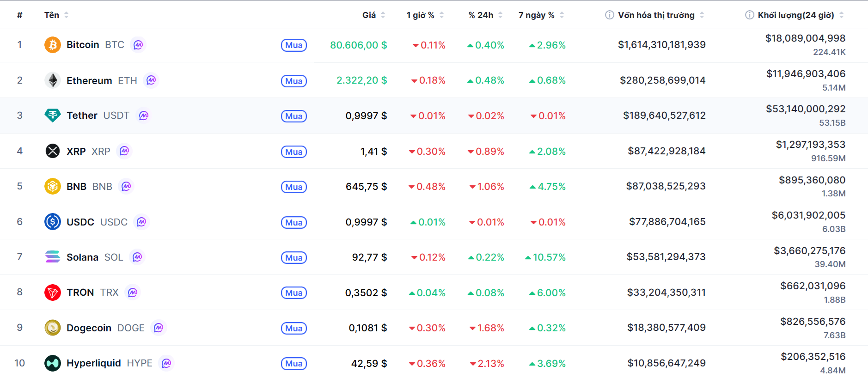Click Solana 7-day change 10.57%
Viewport: 868px width, 378px height.
click(x=545, y=257)
